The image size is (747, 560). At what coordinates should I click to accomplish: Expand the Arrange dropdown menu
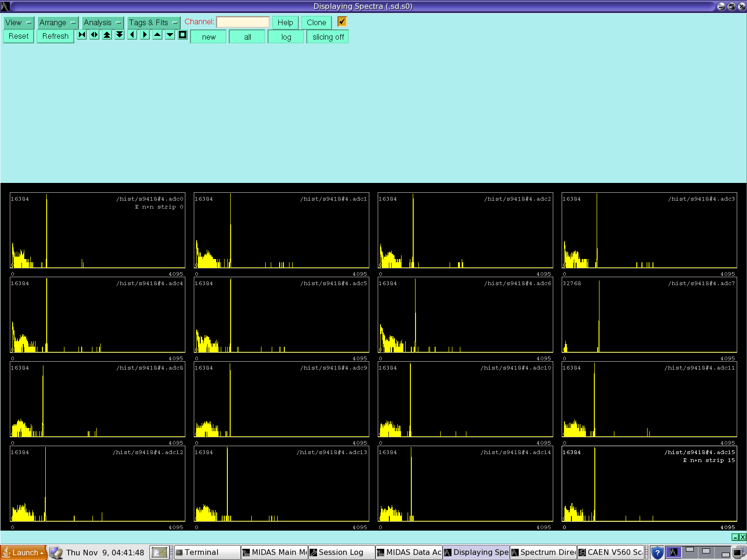[57, 22]
